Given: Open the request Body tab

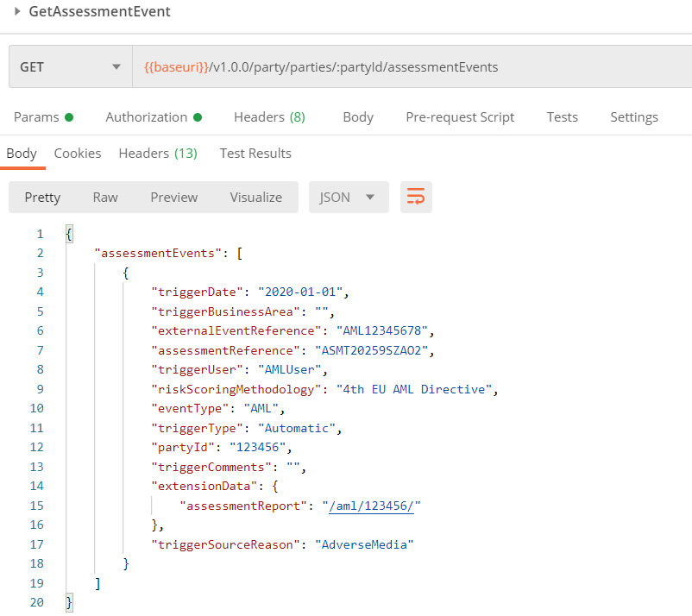Looking at the screenshot, I should coord(358,116).
